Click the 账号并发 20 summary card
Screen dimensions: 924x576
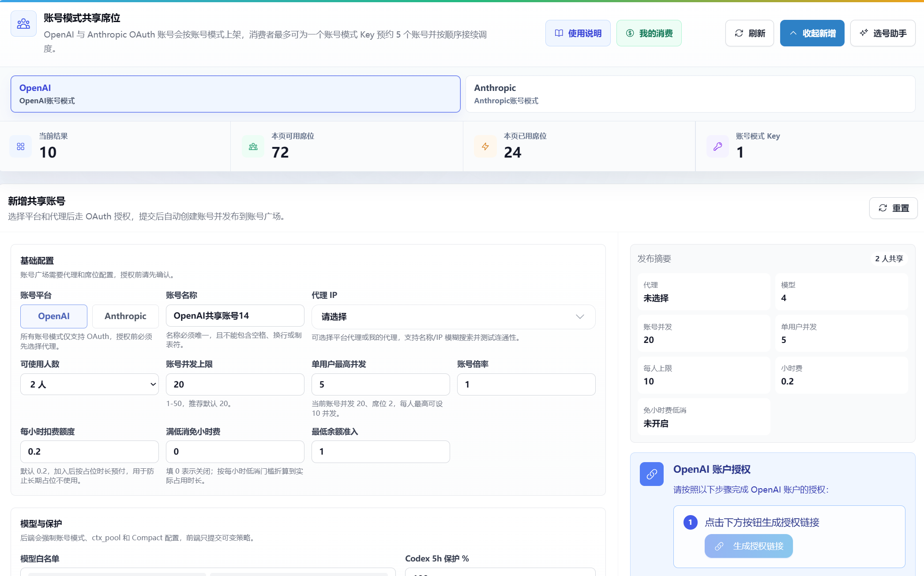pyautogui.click(x=704, y=333)
